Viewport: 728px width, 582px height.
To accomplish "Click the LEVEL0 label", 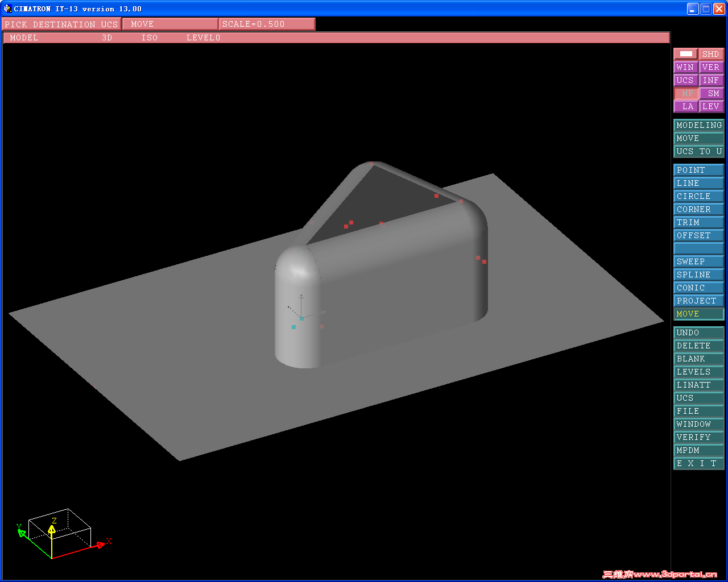I will click(204, 38).
